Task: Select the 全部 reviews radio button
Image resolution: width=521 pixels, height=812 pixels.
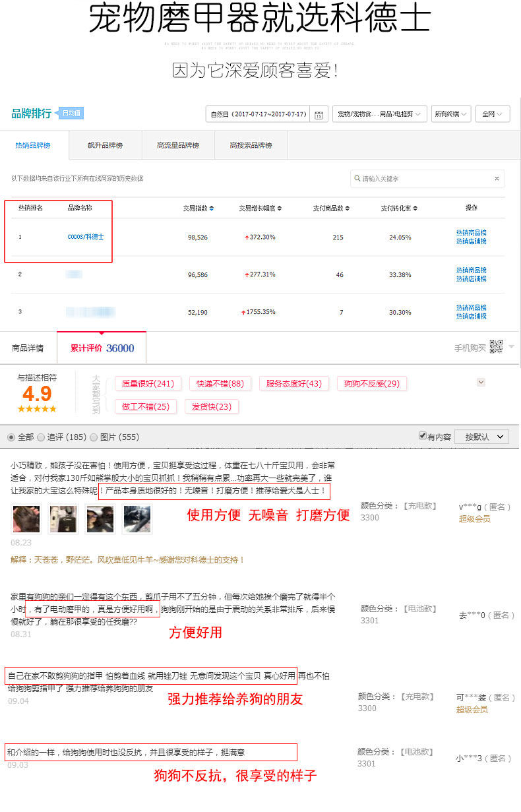Action: 11,437
